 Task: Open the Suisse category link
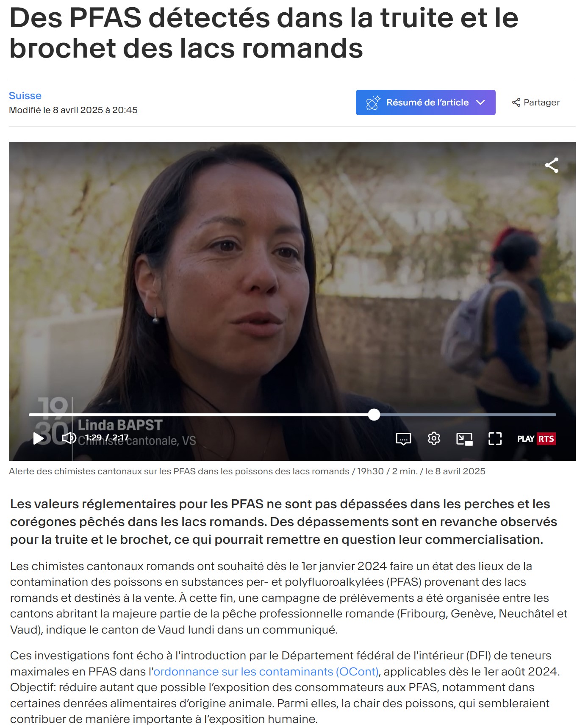click(x=25, y=96)
